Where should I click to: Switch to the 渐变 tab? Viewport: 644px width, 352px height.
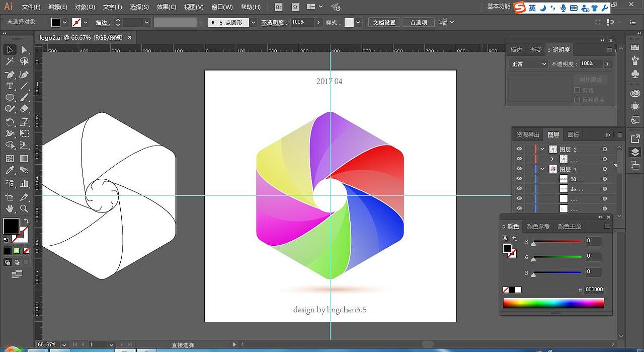tap(536, 50)
